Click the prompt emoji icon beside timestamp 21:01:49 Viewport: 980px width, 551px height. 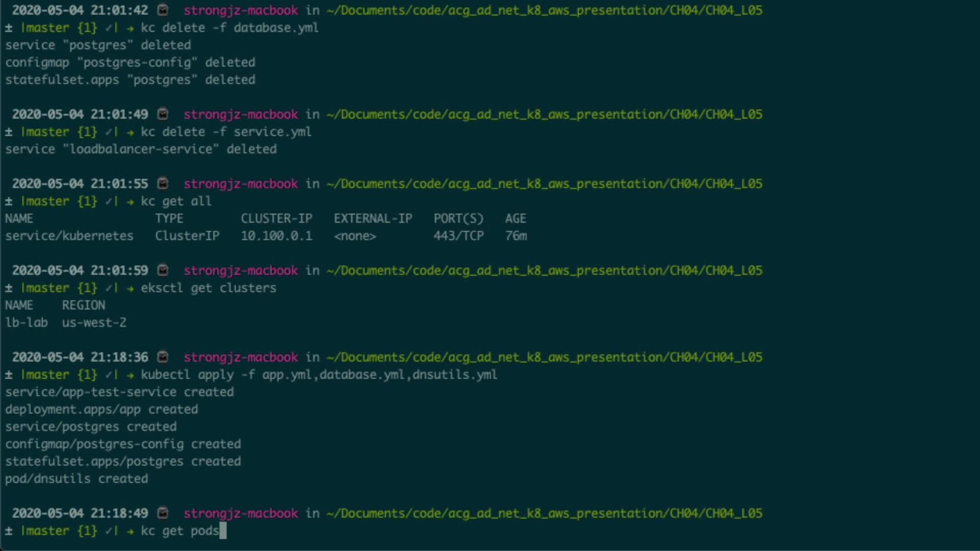(163, 114)
